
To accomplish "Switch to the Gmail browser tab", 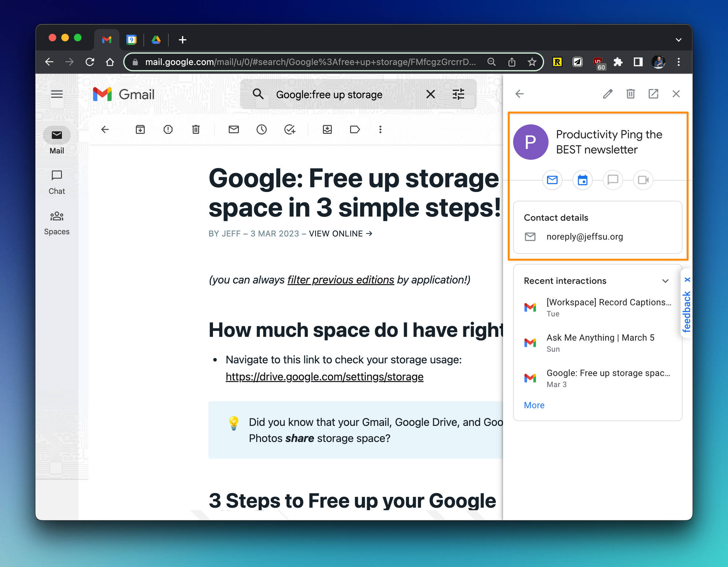I will [x=107, y=40].
